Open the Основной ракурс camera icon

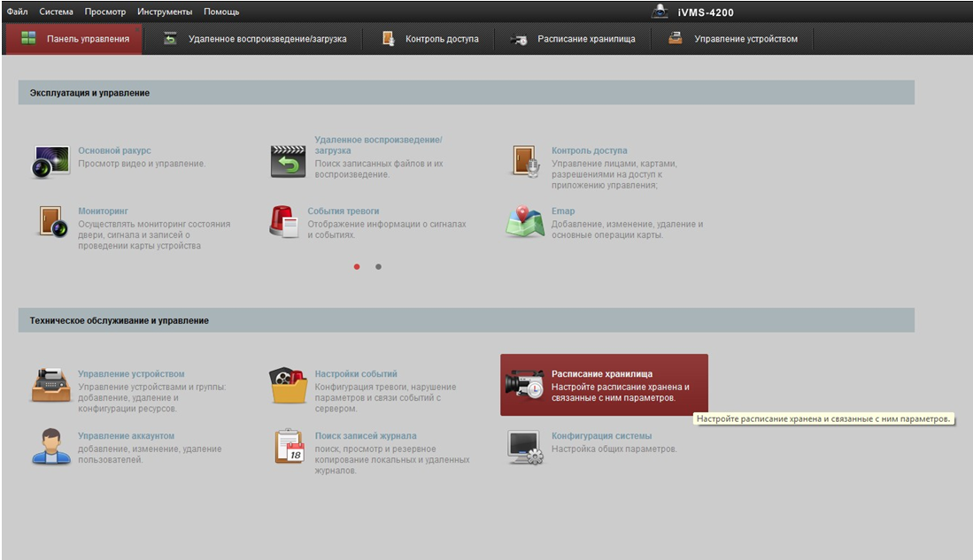click(x=50, y=162)
